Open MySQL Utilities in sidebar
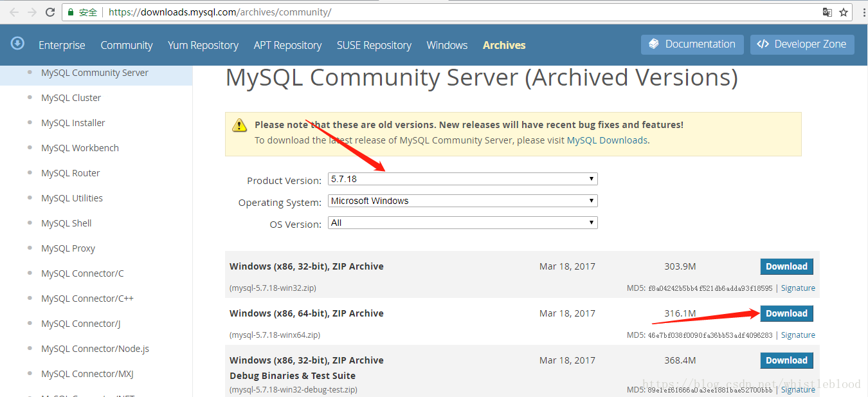Screen dimensions: 868x397 pos(72,198)
